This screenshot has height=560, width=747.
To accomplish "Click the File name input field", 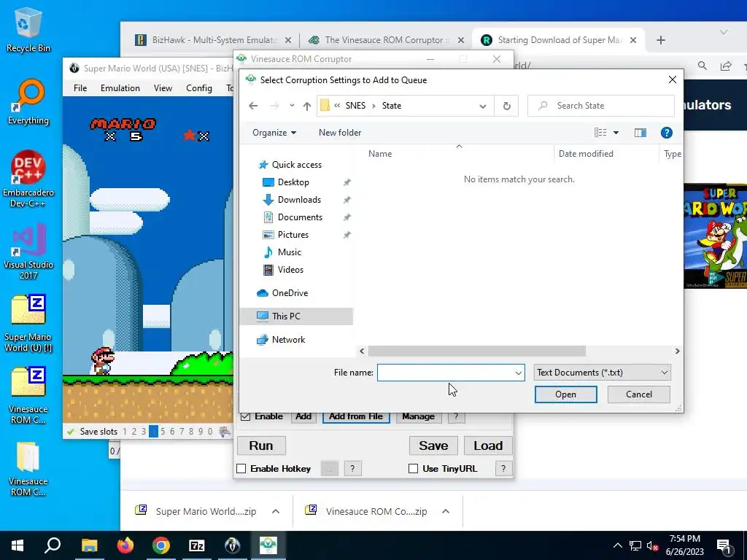I will (x=446, y=373).
